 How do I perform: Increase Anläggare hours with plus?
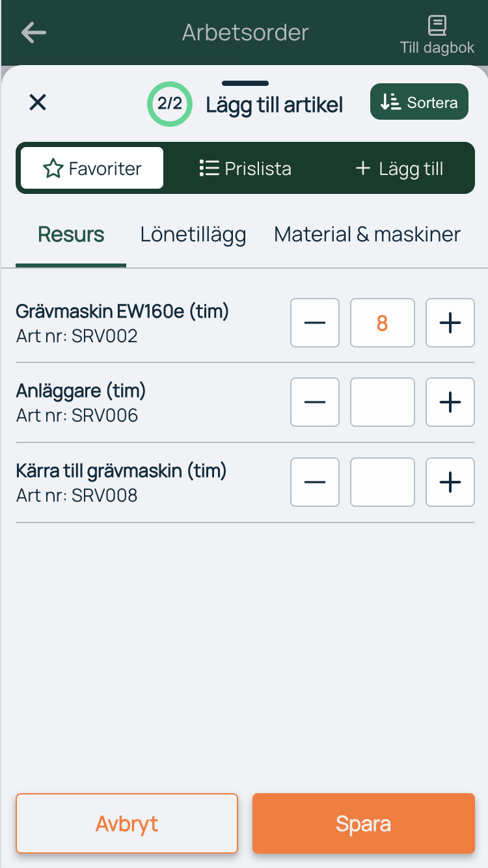point(450,402)
